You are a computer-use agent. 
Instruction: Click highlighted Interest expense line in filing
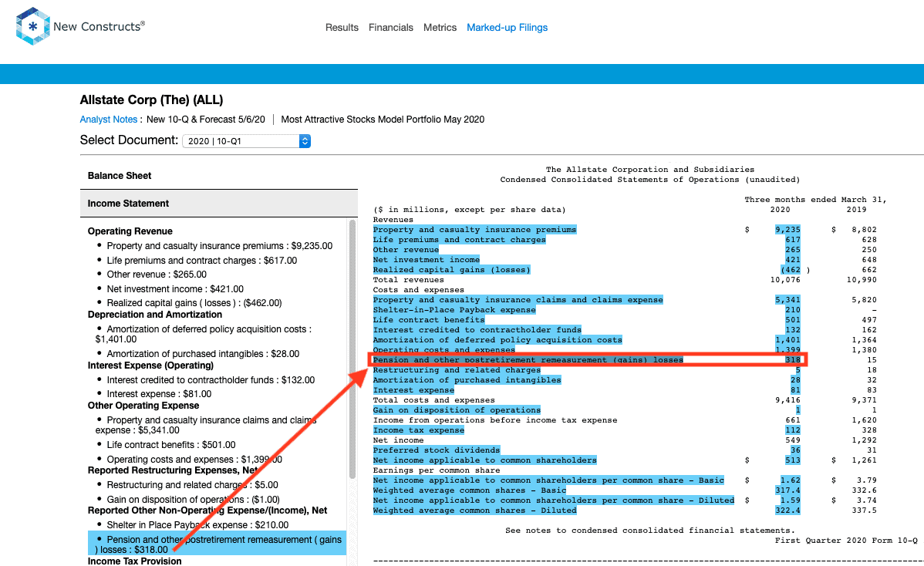coord(413,390)
